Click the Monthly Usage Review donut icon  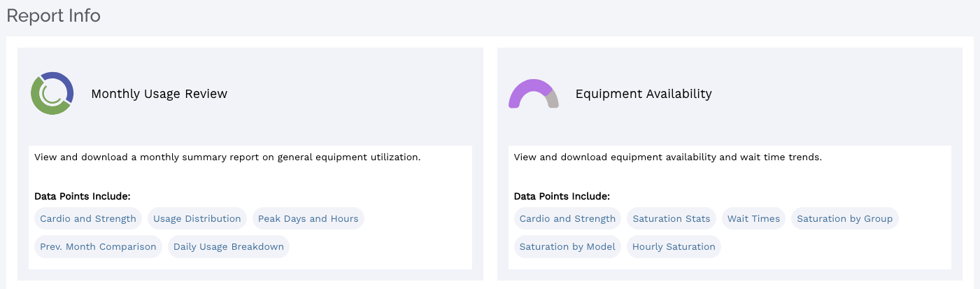52,94
